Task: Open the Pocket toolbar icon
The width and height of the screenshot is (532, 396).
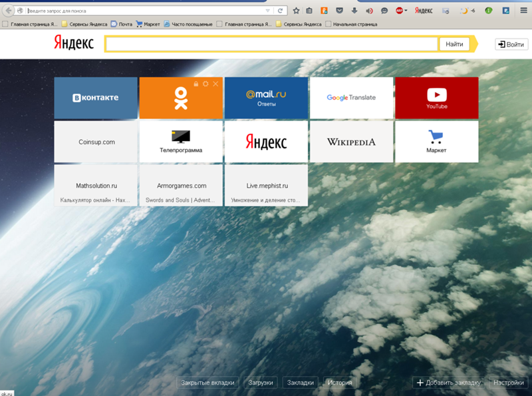Action: tap(339, 11)
